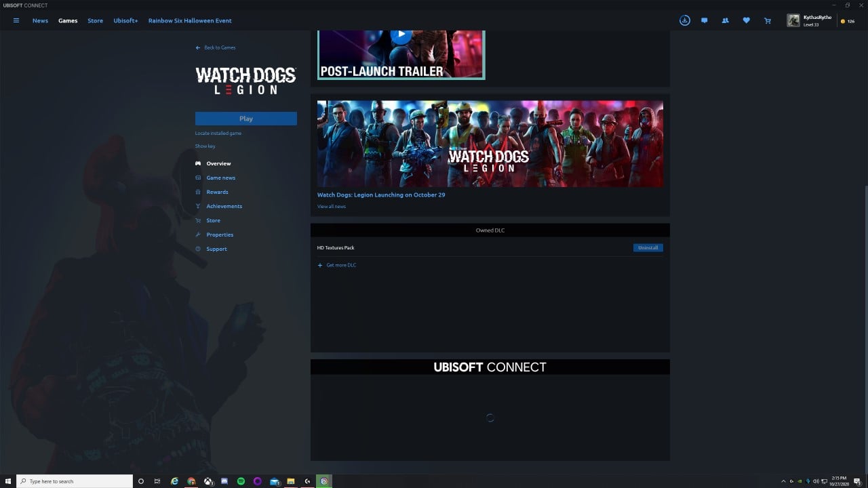868x488 pixels.
Task: Open the friends list icon
Action: pos(725,20)
